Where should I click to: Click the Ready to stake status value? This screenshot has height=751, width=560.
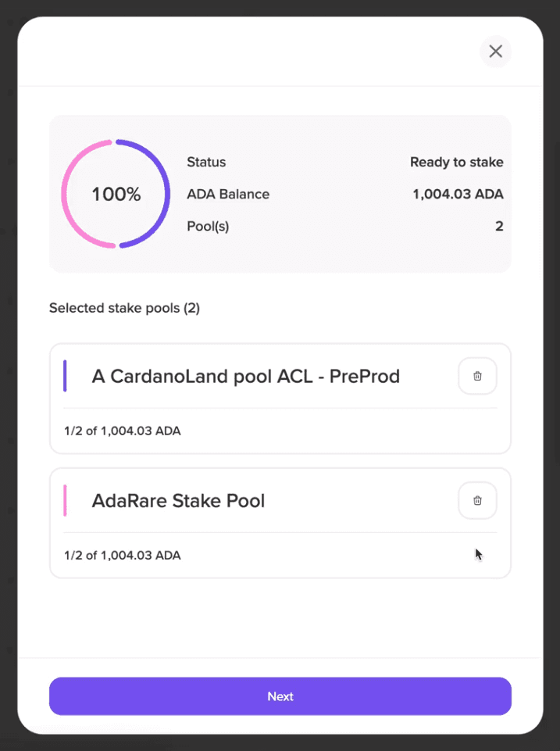pos(456,163)
